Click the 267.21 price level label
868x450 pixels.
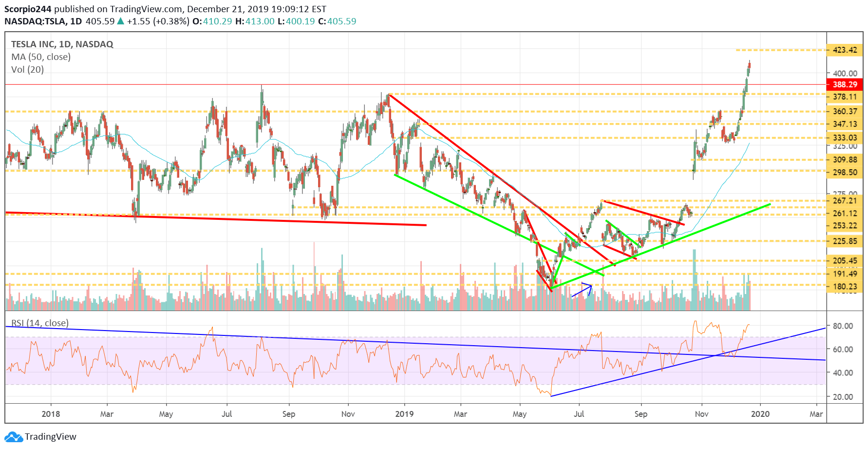(845, 200)
